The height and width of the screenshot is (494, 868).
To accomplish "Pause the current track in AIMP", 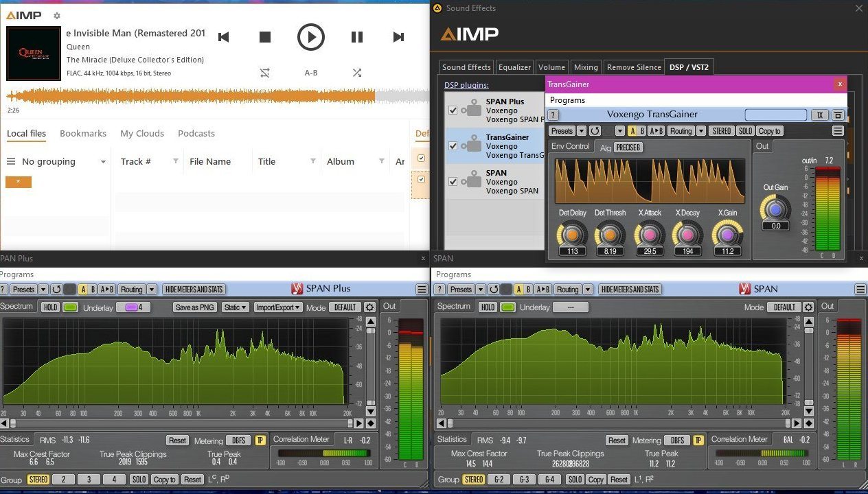I will click(x=357, y=37).
